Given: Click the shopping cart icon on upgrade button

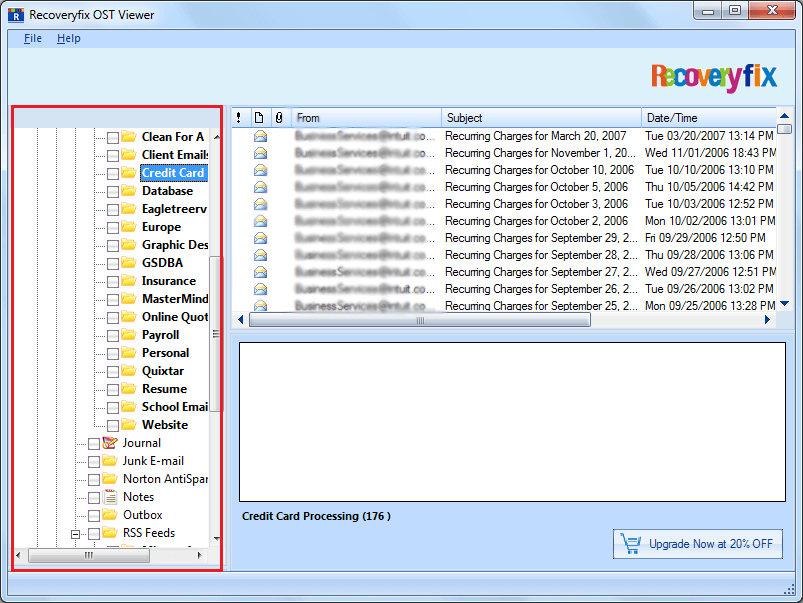Looking at the screenshot, I should 630,544.
